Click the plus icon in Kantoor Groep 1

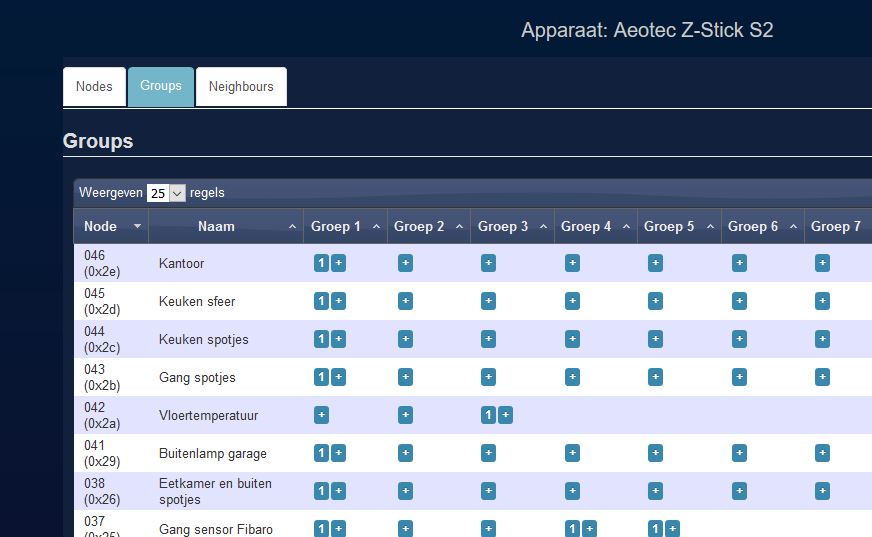pos(339,263)
